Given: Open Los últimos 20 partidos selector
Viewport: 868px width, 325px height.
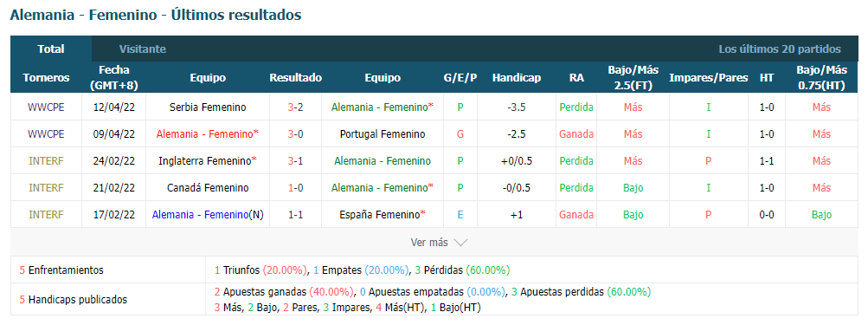Looking at the screenshot, I should coord(780,49).
